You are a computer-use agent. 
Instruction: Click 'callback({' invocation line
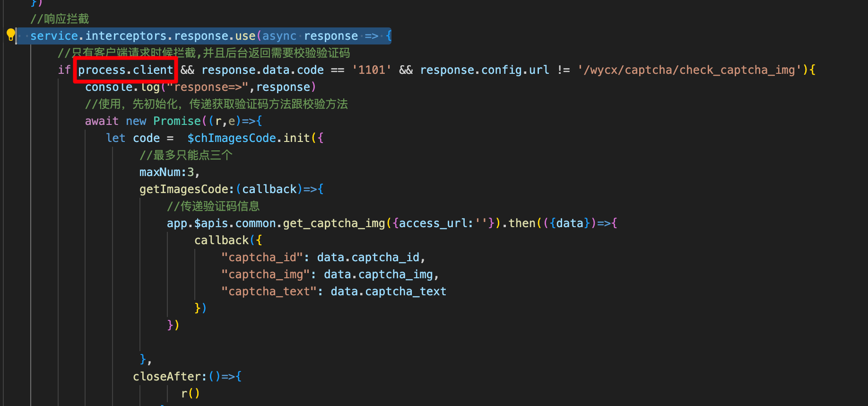point(228,240)
